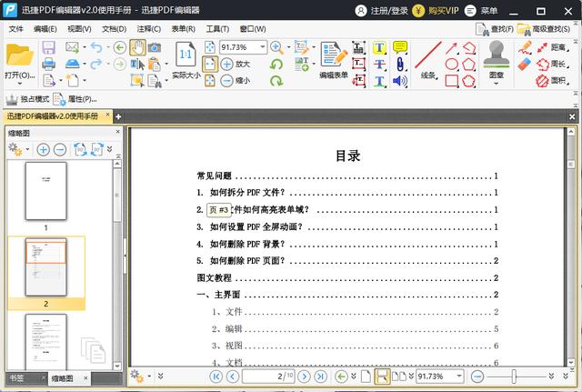Expand the Open 打开 button dropdown arrow
The width and height of the screenshot is (582, 392).
(20, 83)
